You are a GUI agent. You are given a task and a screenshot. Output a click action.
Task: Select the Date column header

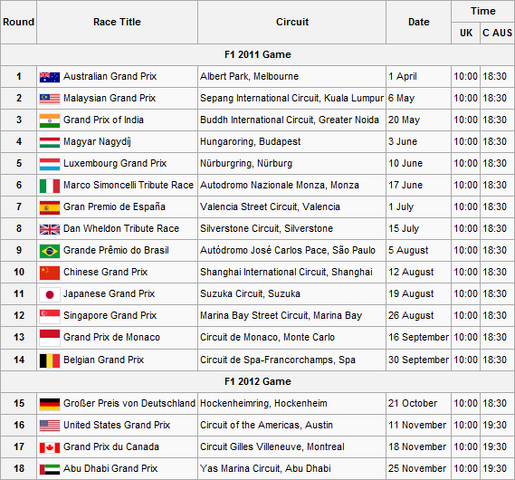tap(419, 22)
